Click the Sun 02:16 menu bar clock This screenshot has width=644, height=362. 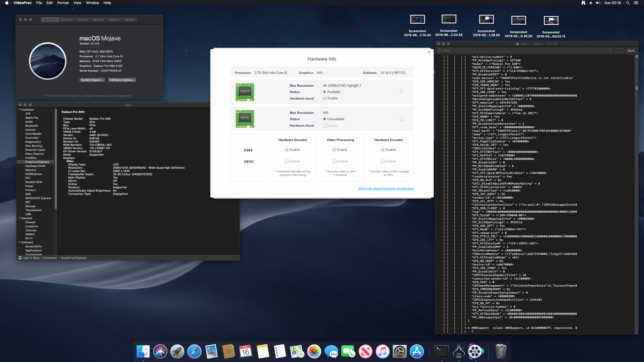click(613, 3)
